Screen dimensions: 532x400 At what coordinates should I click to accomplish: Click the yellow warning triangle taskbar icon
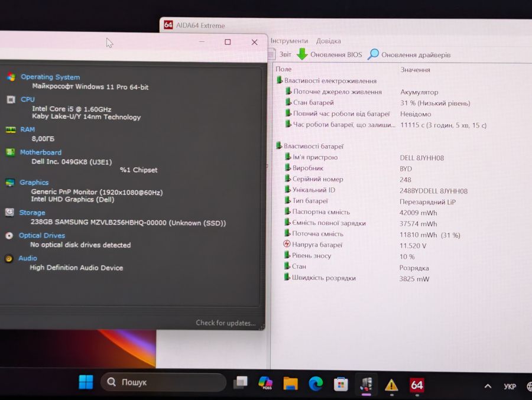tap(391, 385)
